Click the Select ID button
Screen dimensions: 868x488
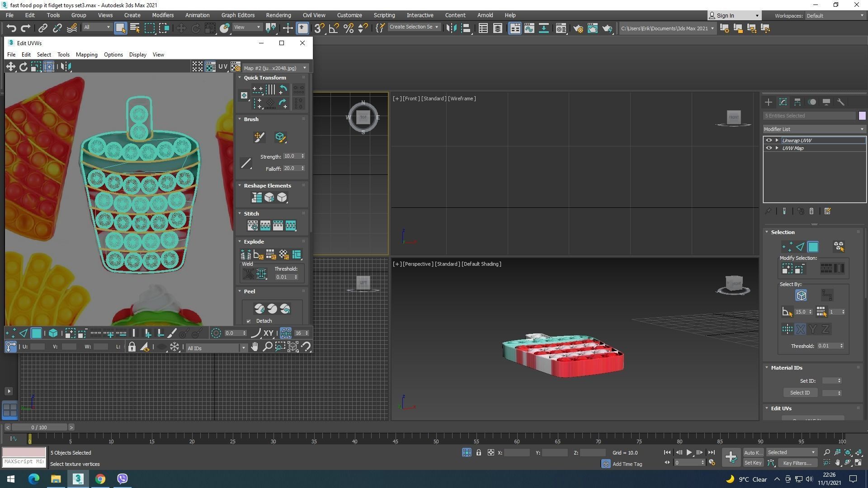(800, 393)
